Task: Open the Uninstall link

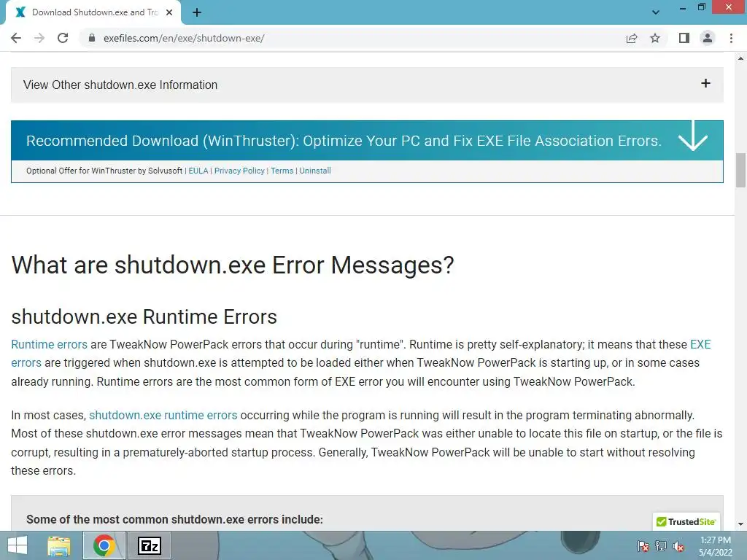Action: (x=315, y=171)
